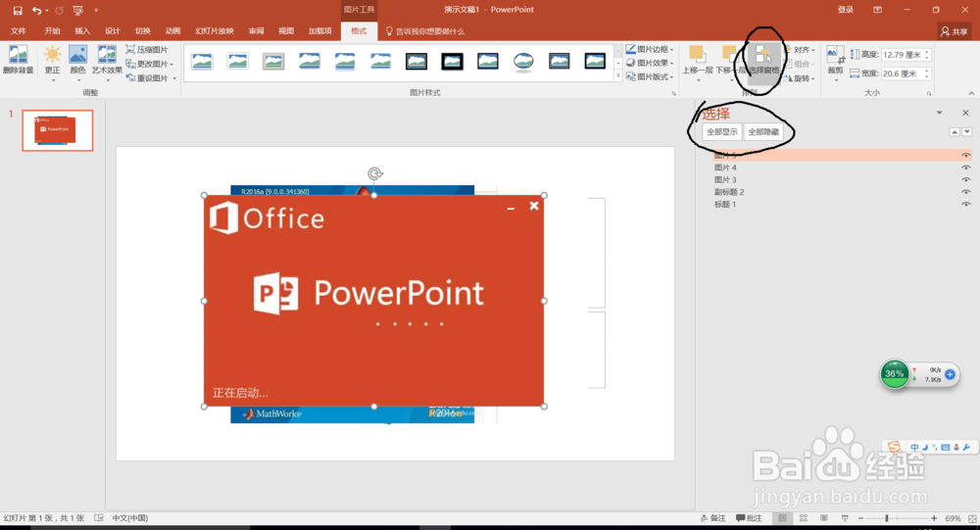Open Align (对齐) dropdown
Image resolution: width=980 pixels, height=530 pixels.
tap(801, 49)
